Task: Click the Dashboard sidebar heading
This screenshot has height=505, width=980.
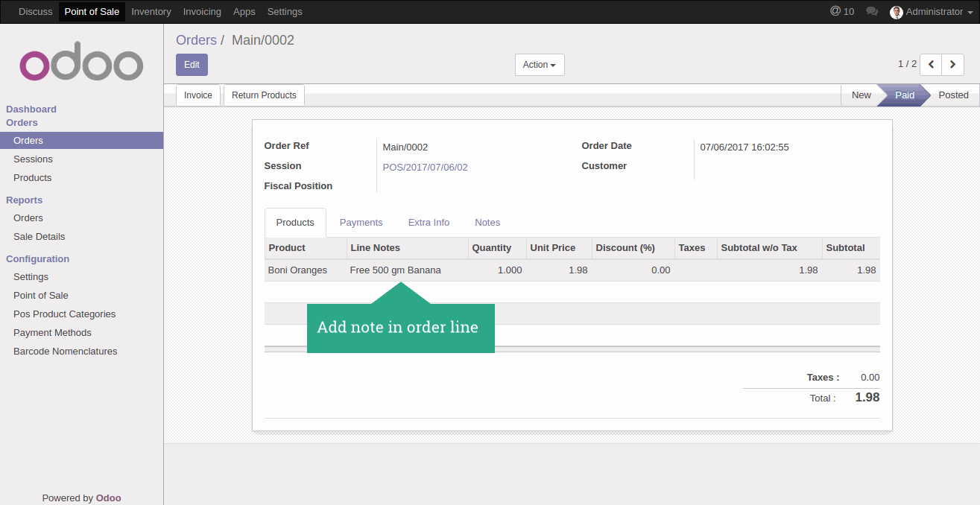Action: 31,109
